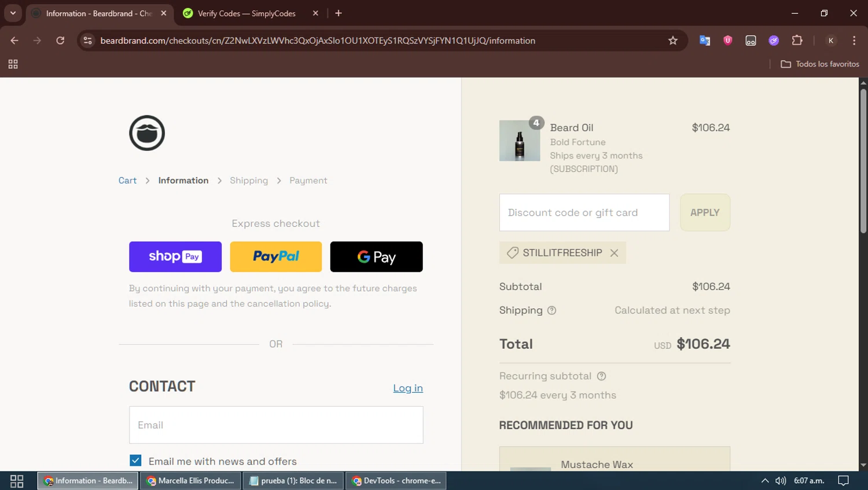Go back with browser back arrow
This screenshot has height=490, width=868.
pyautogui.click(x=14, y=40)
